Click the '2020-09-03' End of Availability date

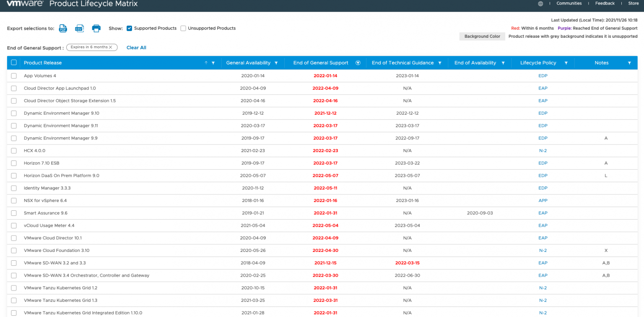click(480, 213)
